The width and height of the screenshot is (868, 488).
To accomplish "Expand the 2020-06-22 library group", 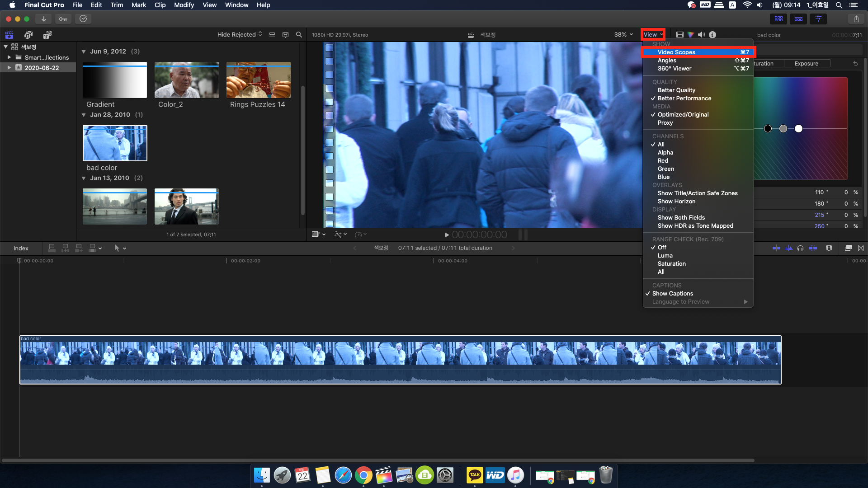I will tap(8, 67).
